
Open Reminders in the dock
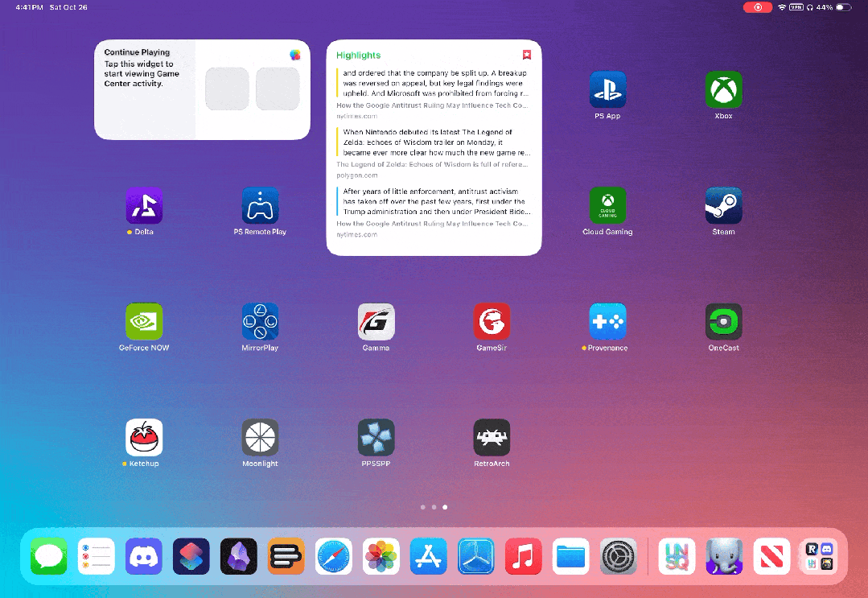tap(97, 556)
